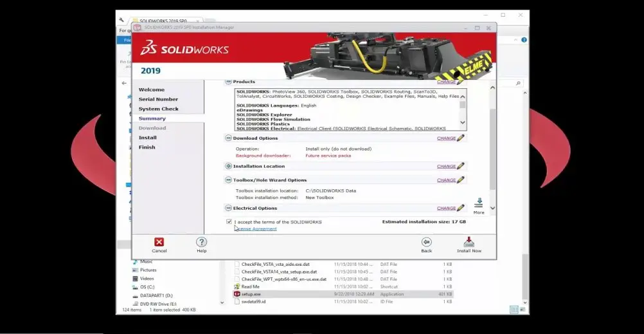The height and width of the screenshot is (334, 644).
Task: Click the Music folder icon in Explorer sidebar
Action: coord(135,262)
